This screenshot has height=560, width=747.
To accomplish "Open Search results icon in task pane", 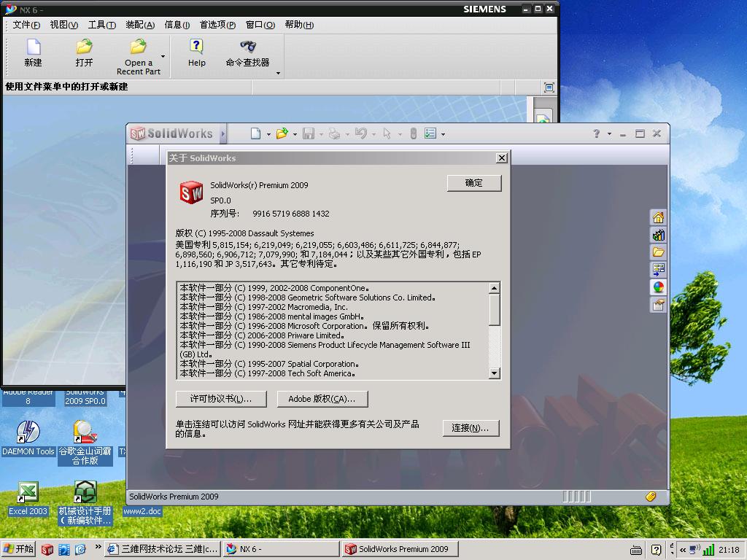I will pos(659,270).
